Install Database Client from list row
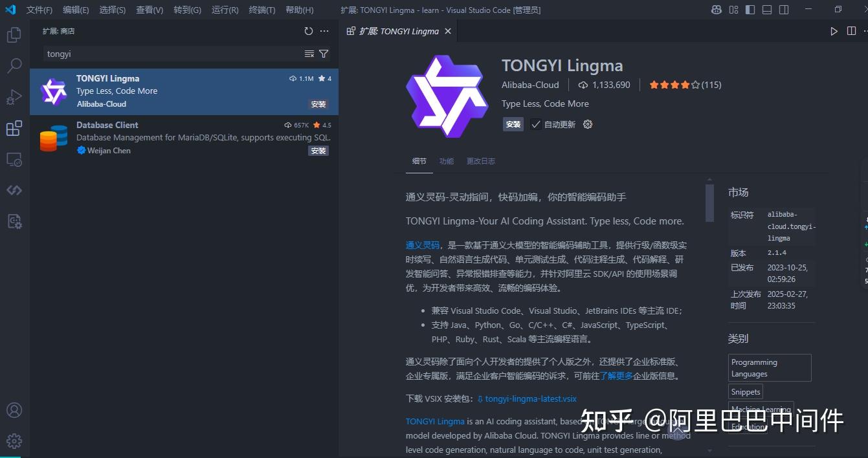Screen dimensions: 868x458 (318, 151)
